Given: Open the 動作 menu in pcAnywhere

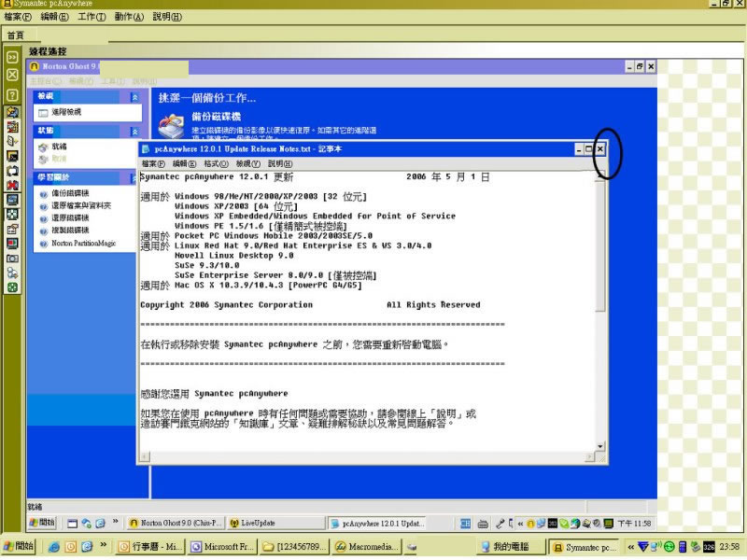Looking at the screenshot, I should click(129, 17).
